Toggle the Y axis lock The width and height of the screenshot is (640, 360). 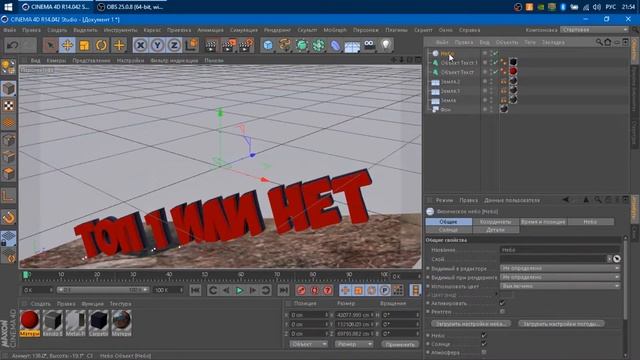point(157,45)
